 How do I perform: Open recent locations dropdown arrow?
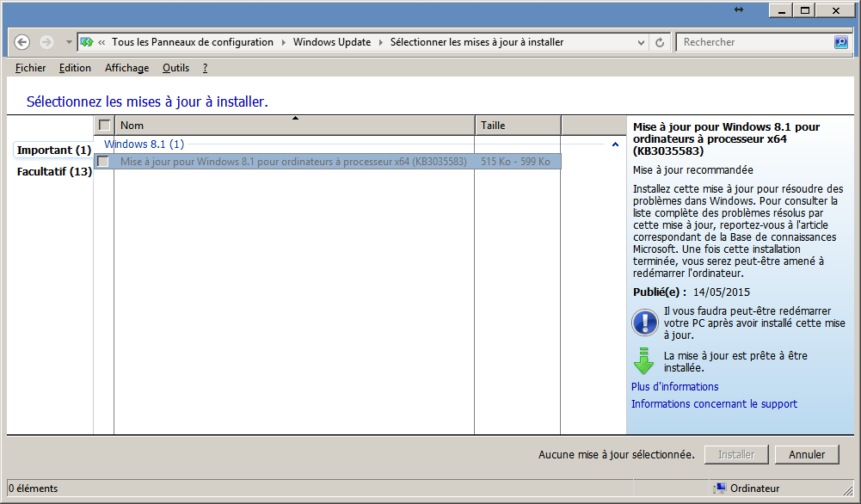[x=69, y=42]
